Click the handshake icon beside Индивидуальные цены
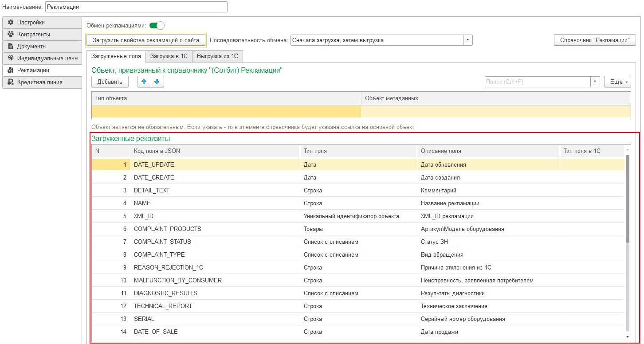The width and height of the screenshot is (644, 344). click(11, 59)
